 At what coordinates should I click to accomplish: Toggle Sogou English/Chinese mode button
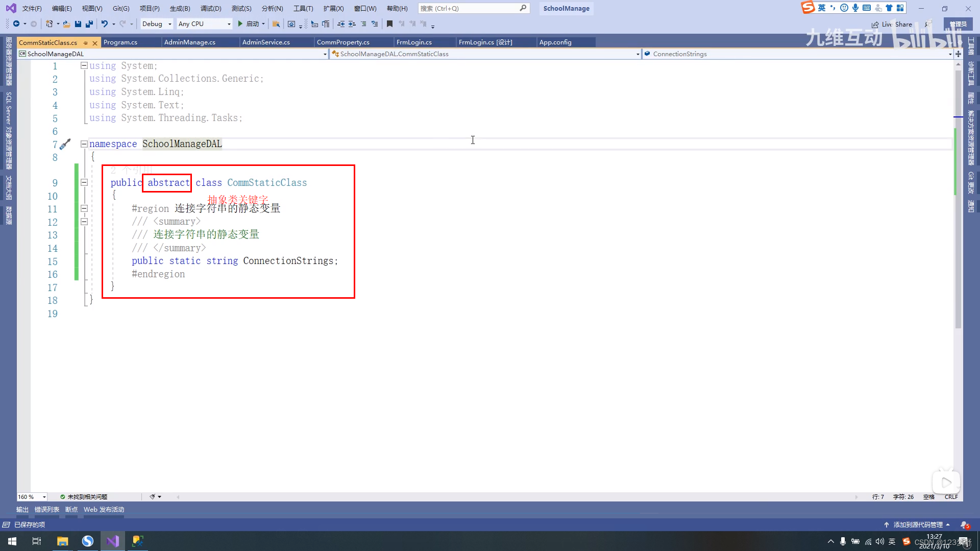point(822,8)
